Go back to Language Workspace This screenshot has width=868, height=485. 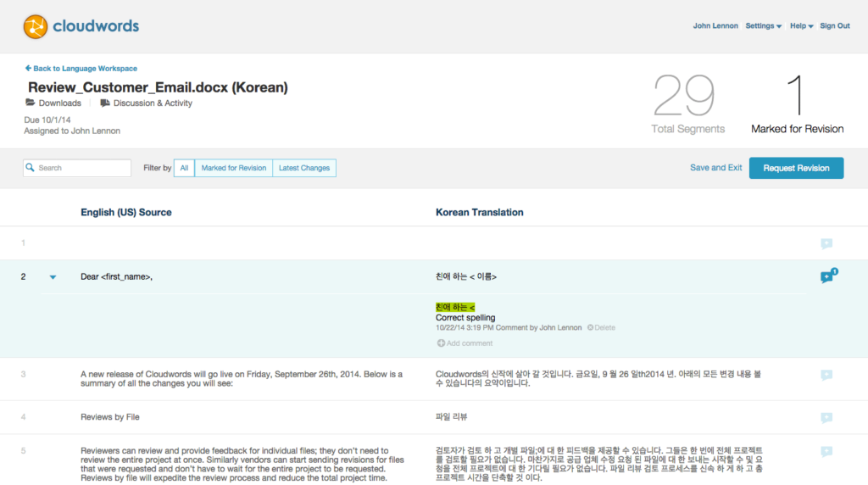tap(81, 69)
